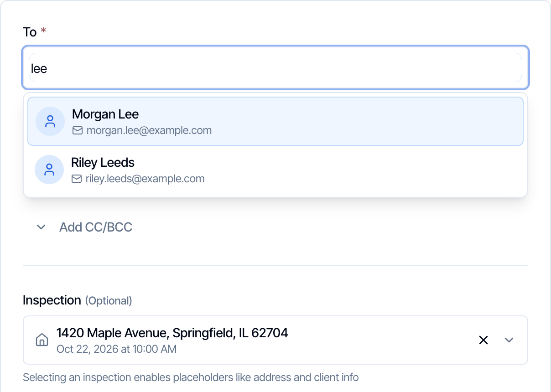Click 1420 Maple Avenue address text

tap(172, 333)
